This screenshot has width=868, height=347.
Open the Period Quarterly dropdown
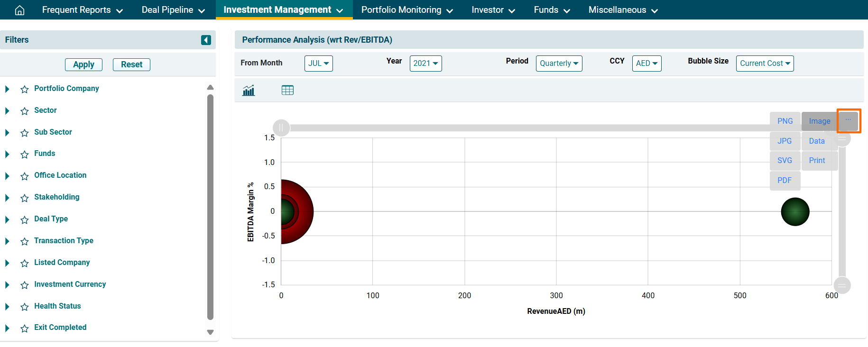(x=559, y=64)
